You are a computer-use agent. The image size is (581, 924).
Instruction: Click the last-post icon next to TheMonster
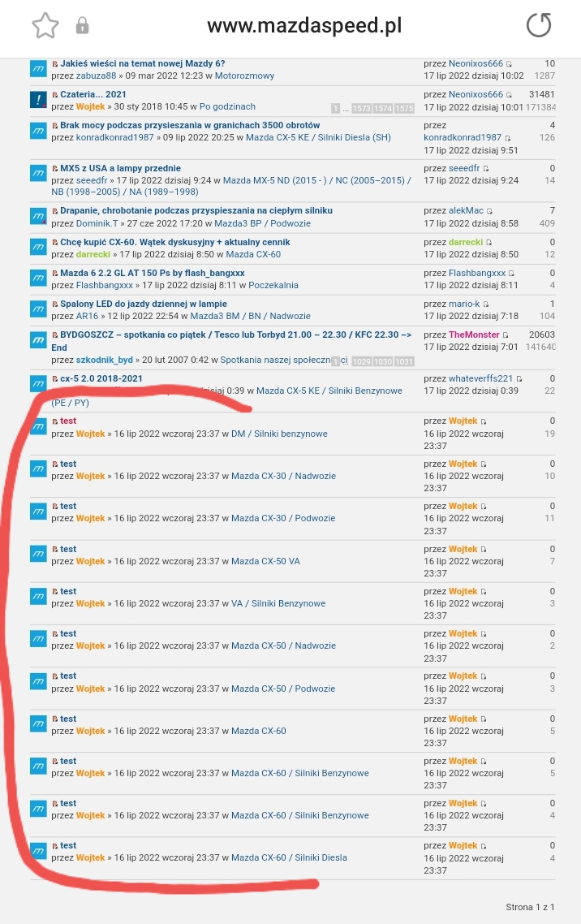pyautogui.click(x=506, y=335)
